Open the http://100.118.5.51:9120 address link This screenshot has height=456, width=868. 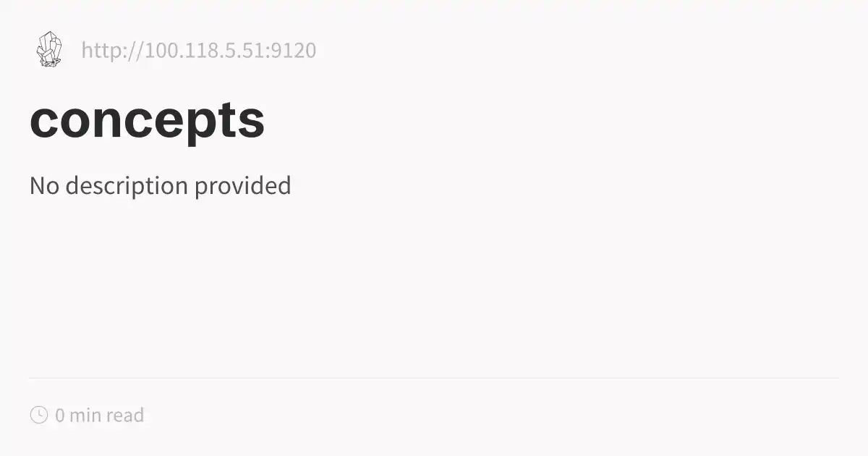coord(198,51)
